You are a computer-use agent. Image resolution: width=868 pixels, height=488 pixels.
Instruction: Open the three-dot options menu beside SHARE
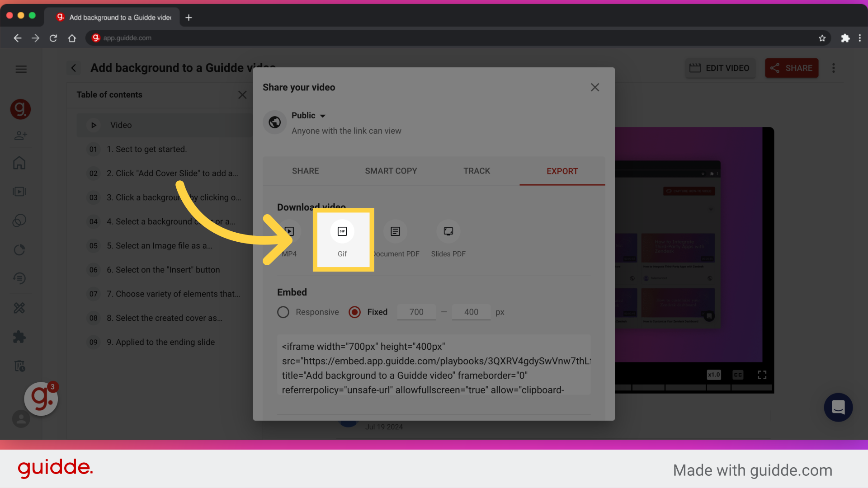[834, 68]
